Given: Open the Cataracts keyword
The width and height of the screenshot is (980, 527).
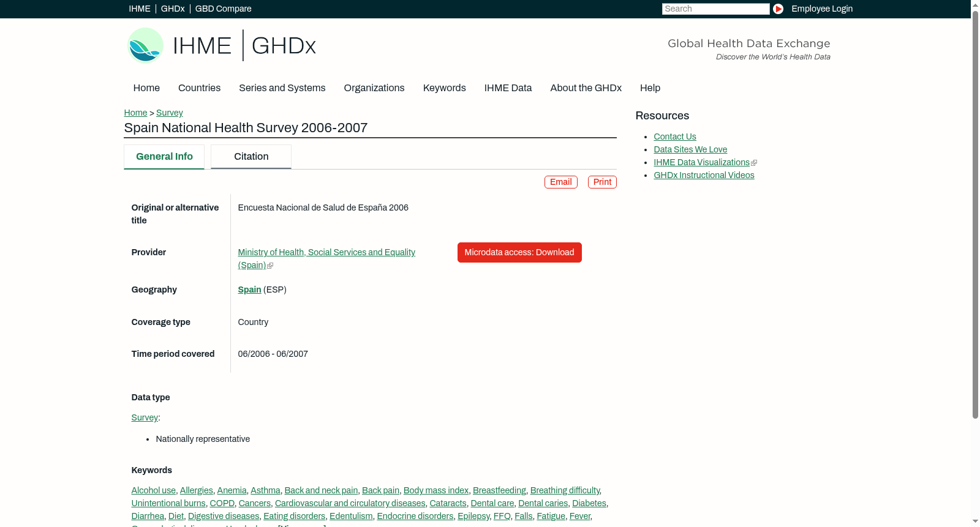Looking at the screenshot, I should 448,503.
